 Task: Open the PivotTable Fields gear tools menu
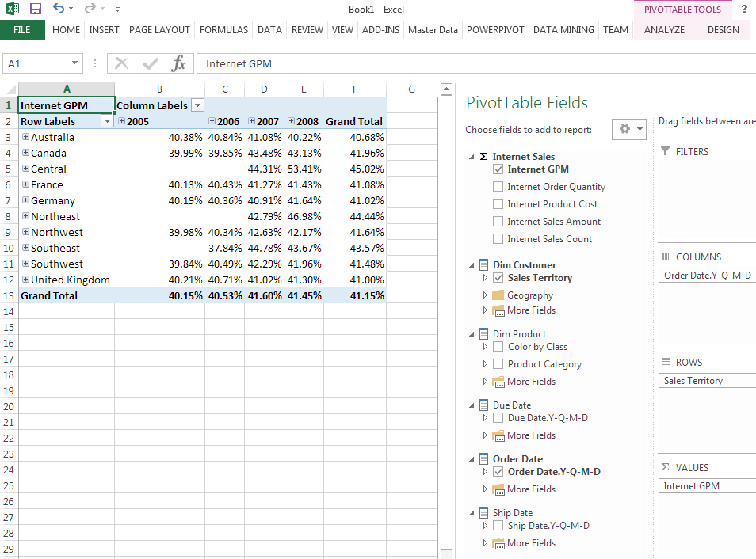tap(629, 129)
